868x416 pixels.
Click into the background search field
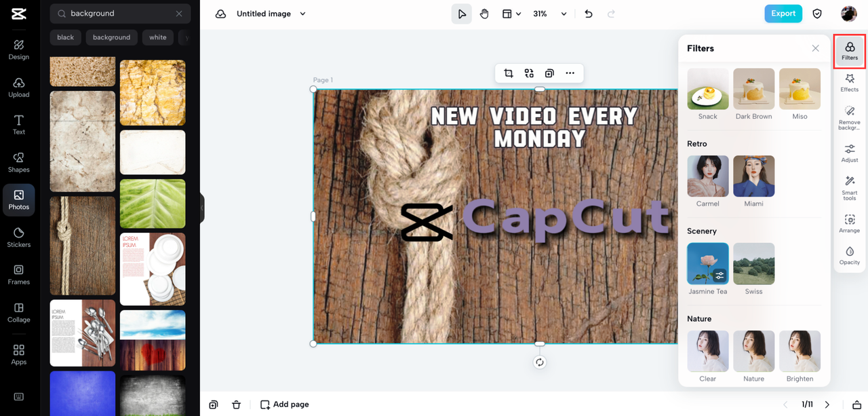[120, 14]
